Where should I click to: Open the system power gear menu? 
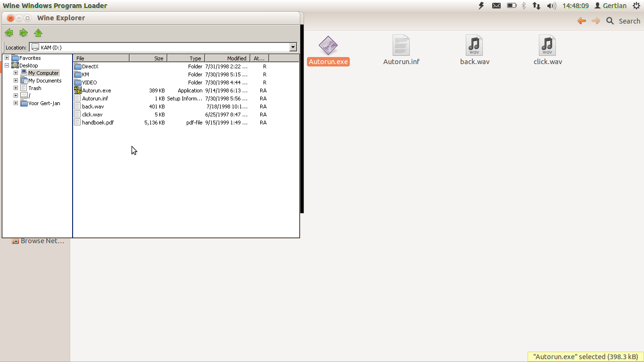point(636,6)
